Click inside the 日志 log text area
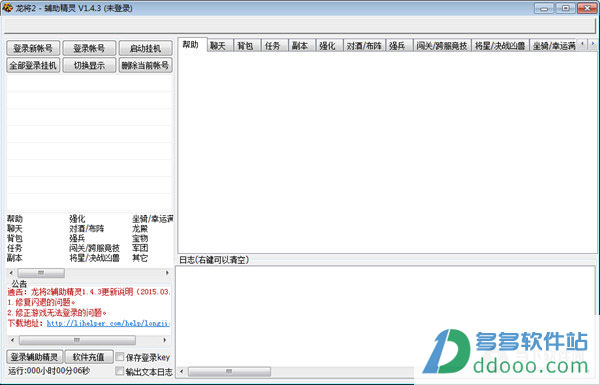Screen dimensions: 600x385 (385, 316)
